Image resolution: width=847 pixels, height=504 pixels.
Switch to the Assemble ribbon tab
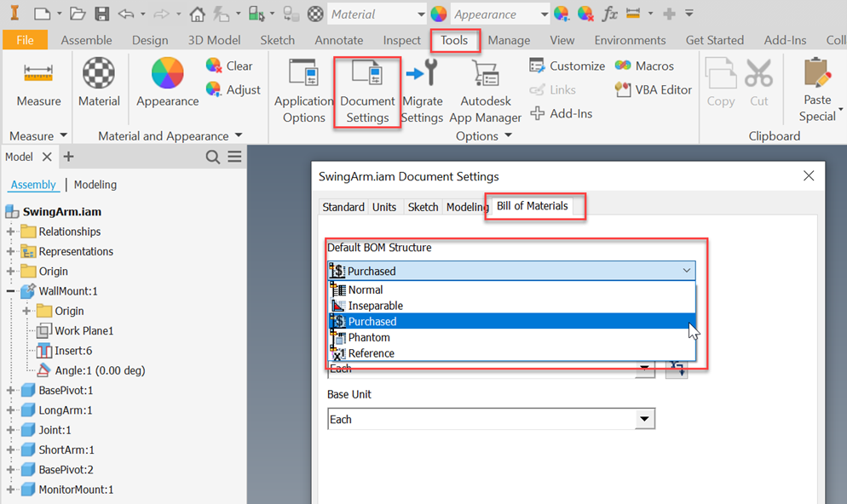pyautogui.click(x=86, y=40)
